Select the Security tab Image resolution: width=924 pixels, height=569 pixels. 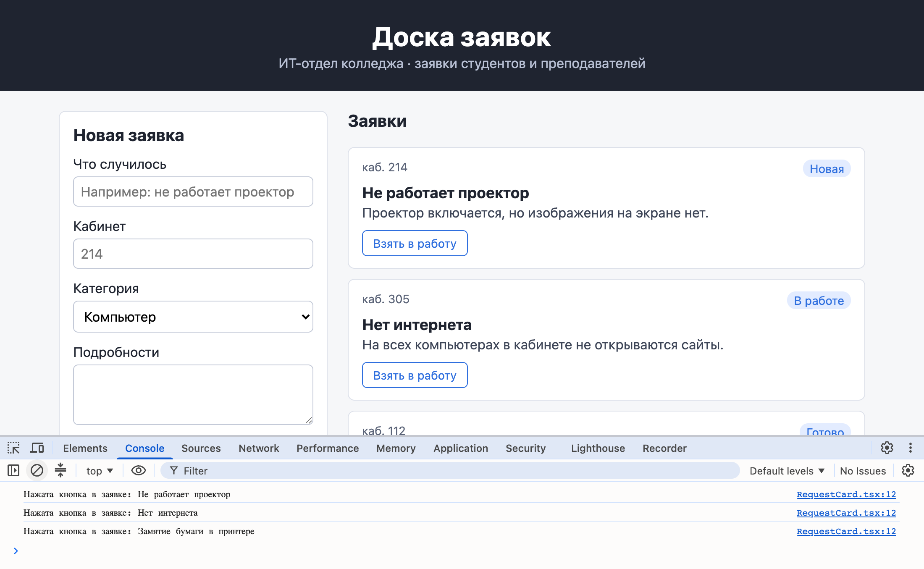click(x=526, y=448)
